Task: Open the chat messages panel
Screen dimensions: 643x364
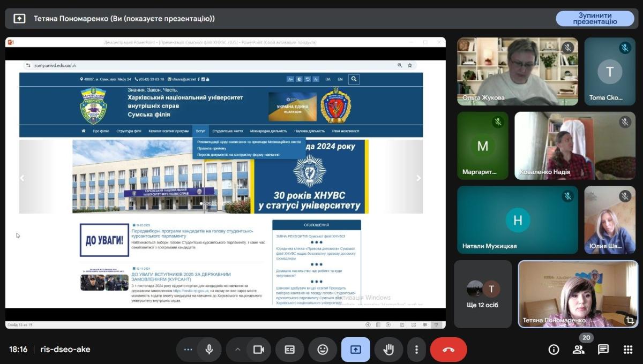Action: coord(603,350)
